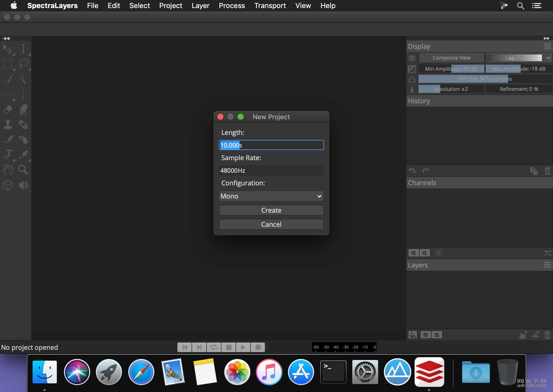Image resolution: width=553 pixels, height=392 pixels.
Task: Select the Eraser tool
Action: point(8,110)
